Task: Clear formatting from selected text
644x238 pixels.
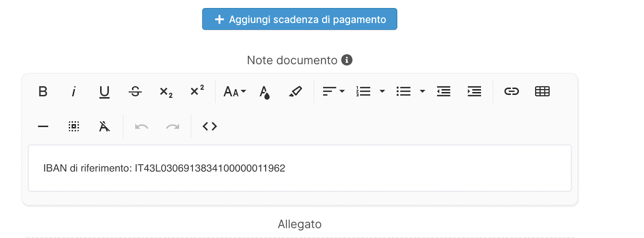Action: [x=104, y=127]
